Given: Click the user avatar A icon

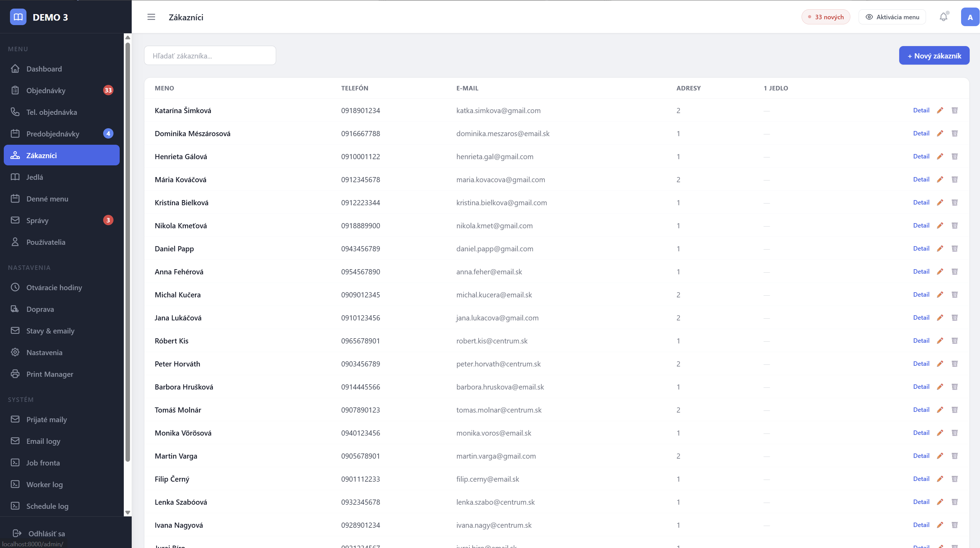Looking at the screenshot, I should tap(970, 17).
